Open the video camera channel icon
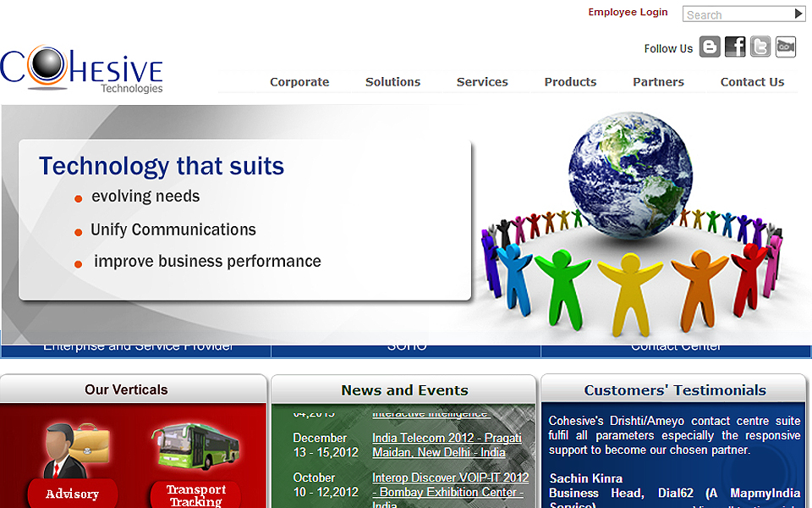This screenshot has height=508, width=812. (x=786, y=47)
